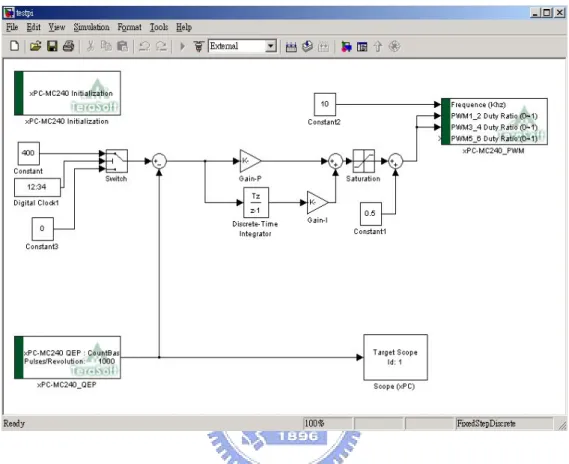Open the View menu
Image resolution: width=569 pixels, height=464 pixels.
tap(57, 27)
